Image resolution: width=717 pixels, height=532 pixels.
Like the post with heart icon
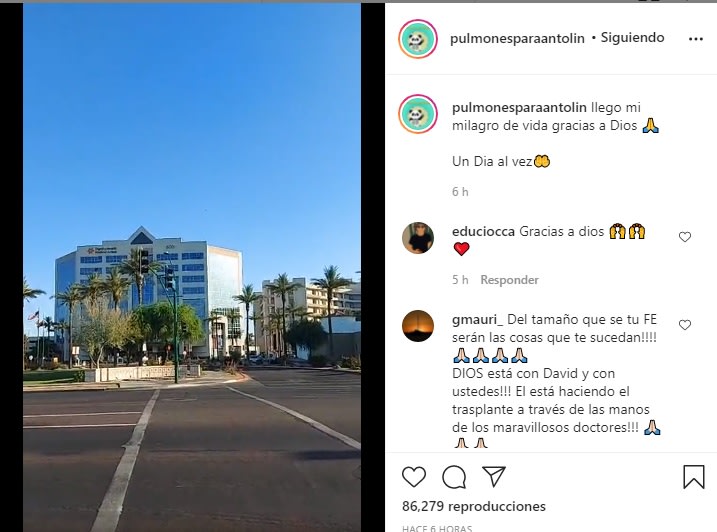coord(414,477)
